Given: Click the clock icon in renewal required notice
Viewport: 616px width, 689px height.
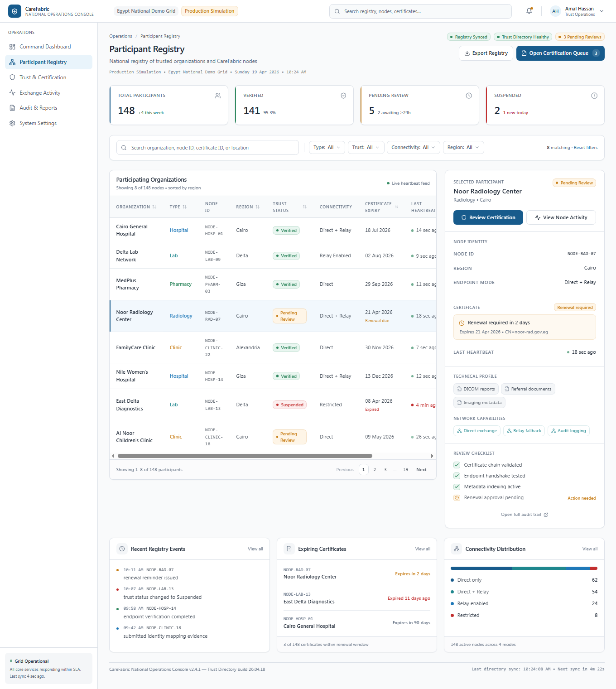Looking at the screenshot, I should coord(462,323).
